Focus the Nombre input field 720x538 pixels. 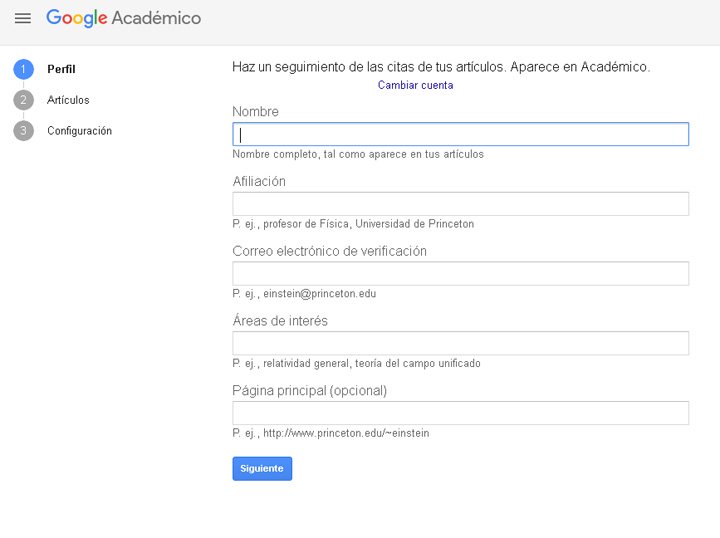click(461, 134)
